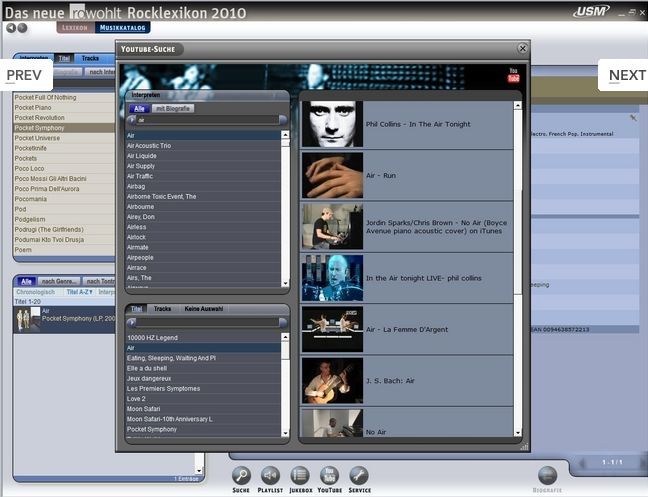This screenshot has height=497, width=648.
Task: Click the PREV button
Action: click(26, 75)
